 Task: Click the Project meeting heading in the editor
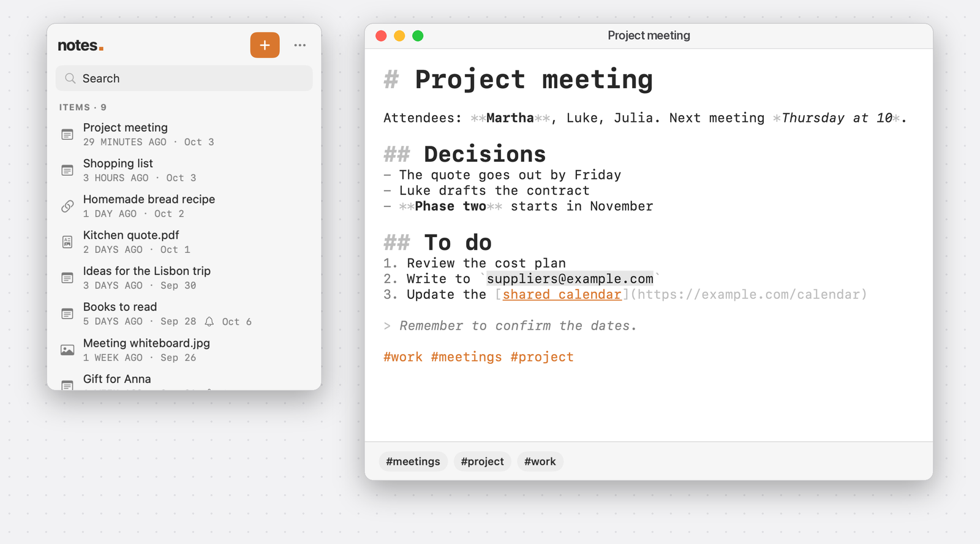533,80
